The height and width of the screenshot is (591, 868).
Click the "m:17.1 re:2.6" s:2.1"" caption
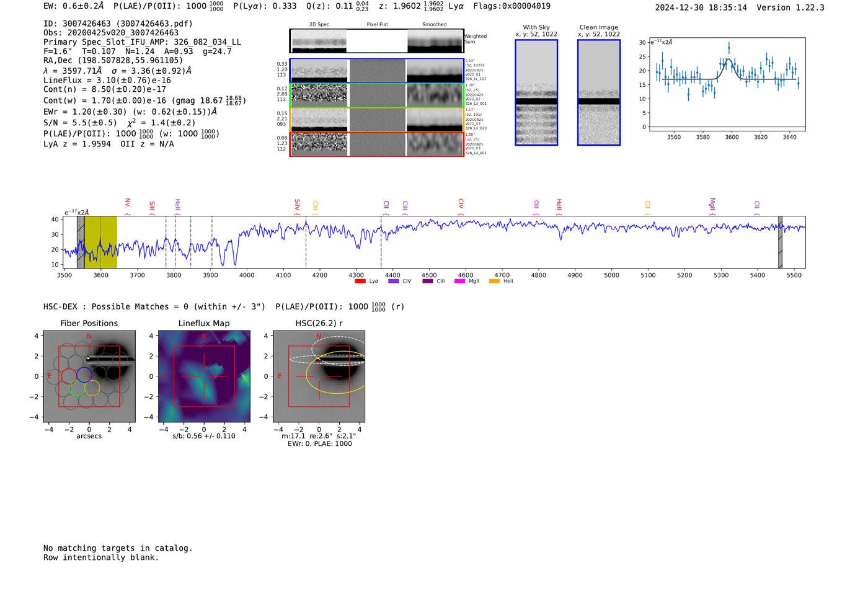319,436
